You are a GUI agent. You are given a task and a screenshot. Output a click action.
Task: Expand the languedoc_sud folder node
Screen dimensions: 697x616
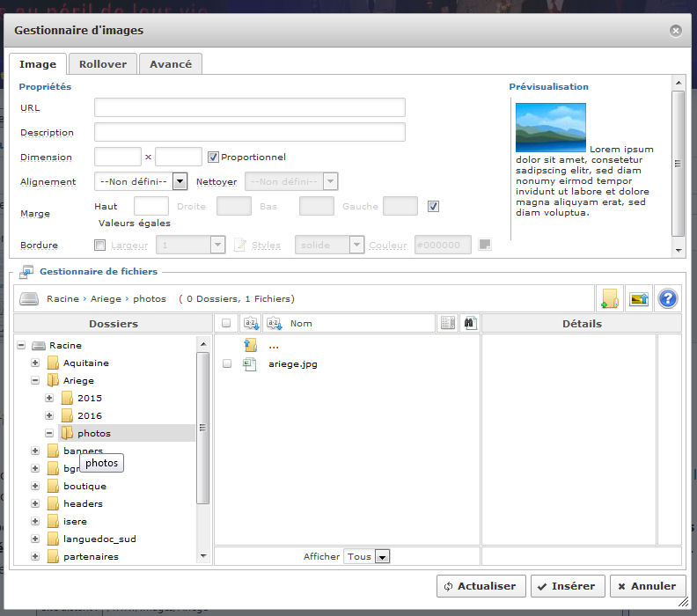35,539
